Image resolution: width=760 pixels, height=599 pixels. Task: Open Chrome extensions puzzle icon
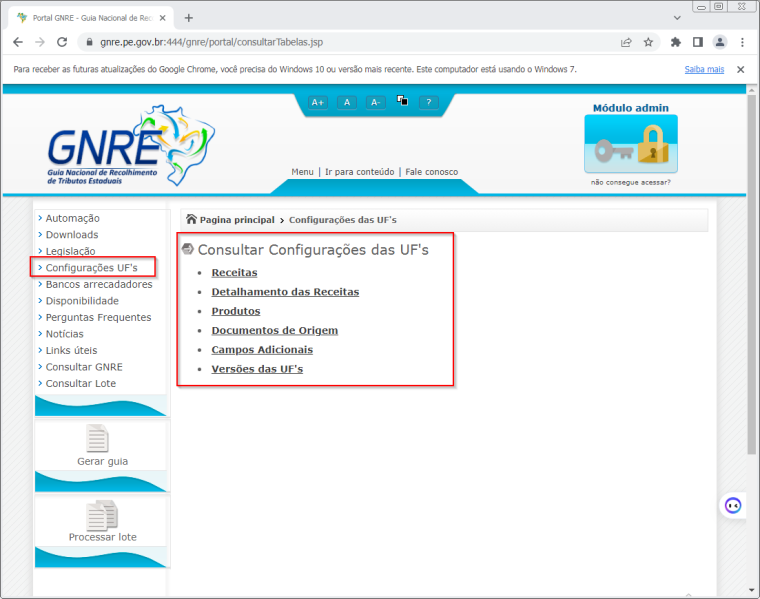[676, 42]
